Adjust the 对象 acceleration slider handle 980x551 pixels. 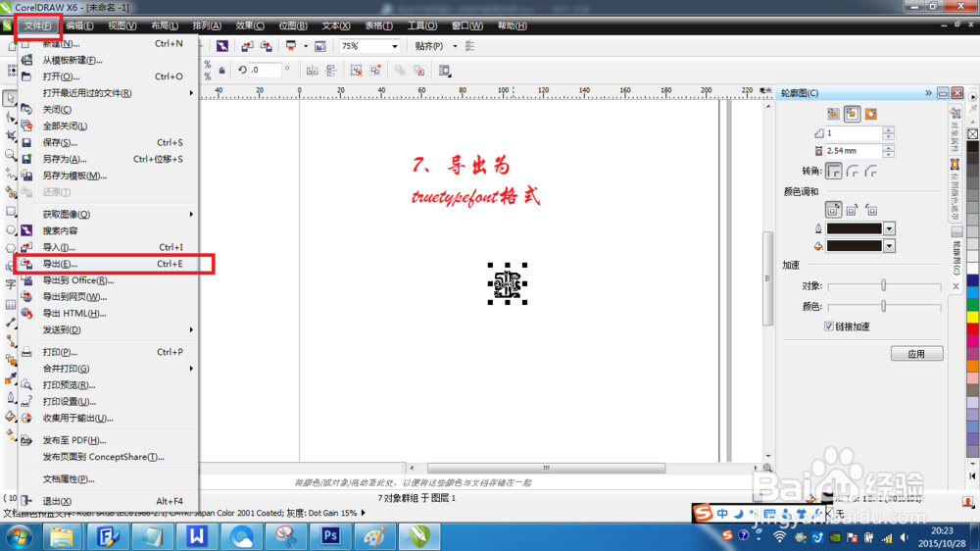coord(883,285)
